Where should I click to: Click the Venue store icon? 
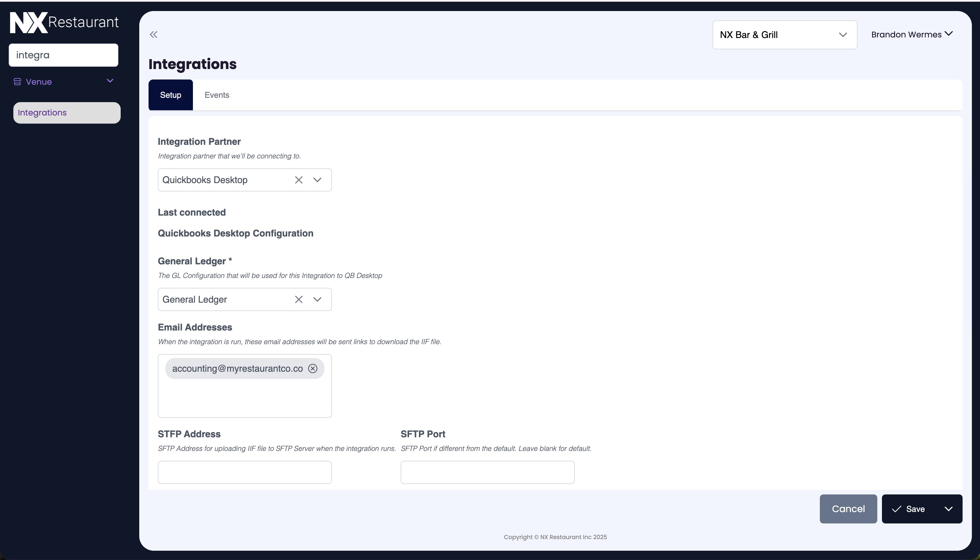(17, 82)
